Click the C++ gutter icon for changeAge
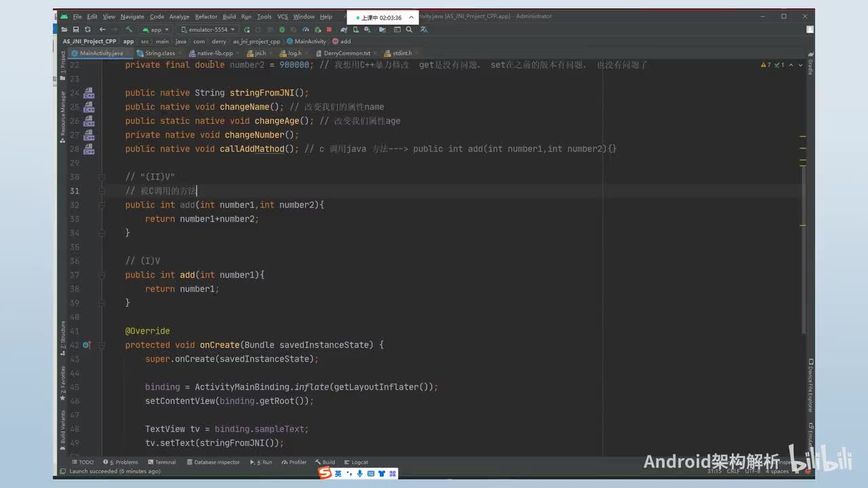 [89, 121]
